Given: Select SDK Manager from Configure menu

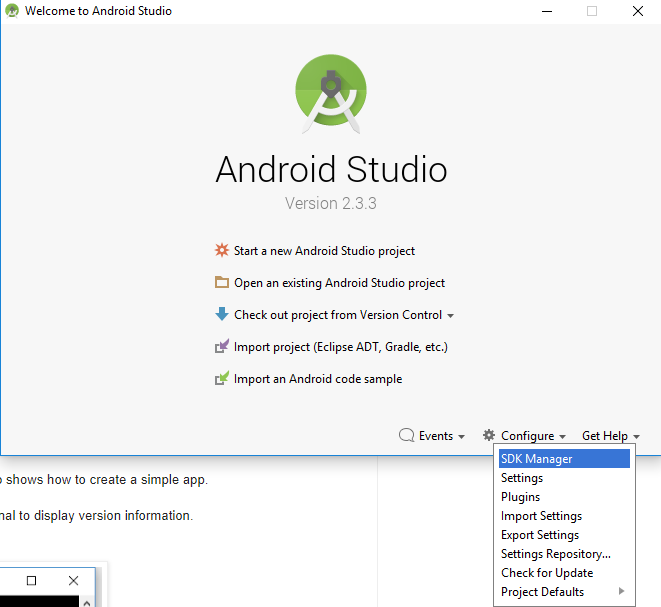Looking at the screenshot, I should click(564, 459).
